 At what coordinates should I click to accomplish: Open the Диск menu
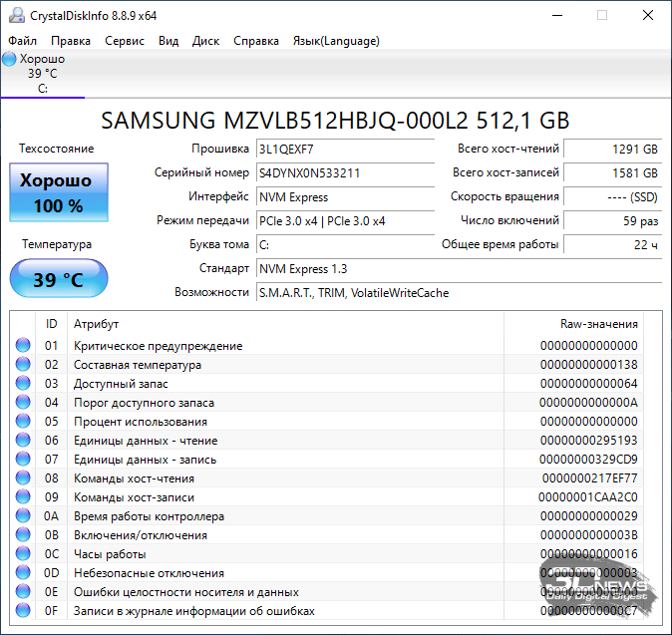point(205,41)
